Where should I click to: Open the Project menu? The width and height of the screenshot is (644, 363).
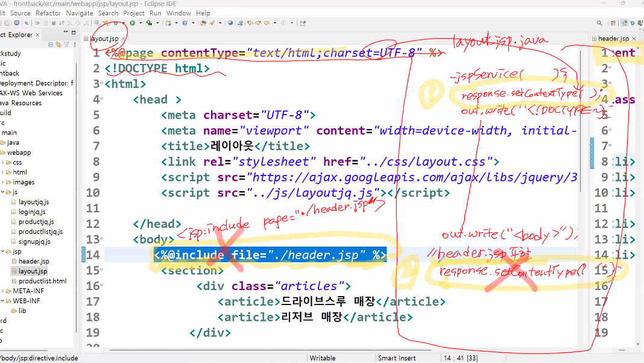pos(134,13)
